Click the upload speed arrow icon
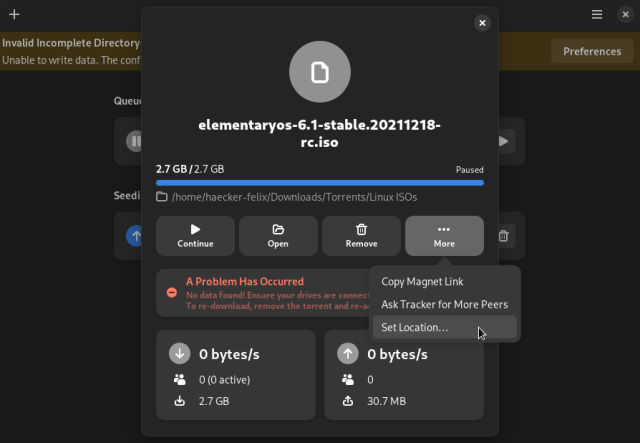640x443 pixels. click(x=348, y=354)
